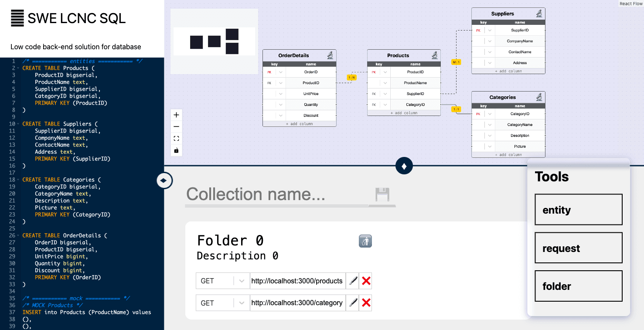Edit the localhost:3000/category request

(353, 303)
